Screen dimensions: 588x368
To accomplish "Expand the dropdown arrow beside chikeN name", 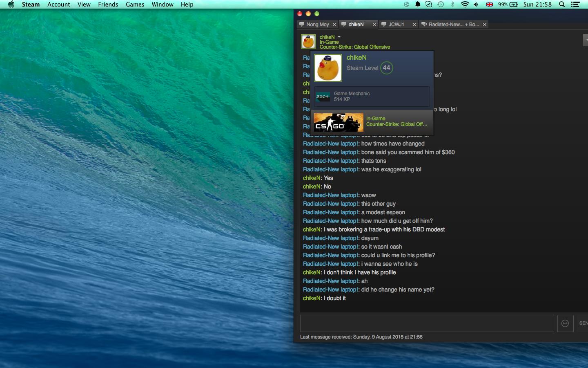I will (x=339, y=37).
